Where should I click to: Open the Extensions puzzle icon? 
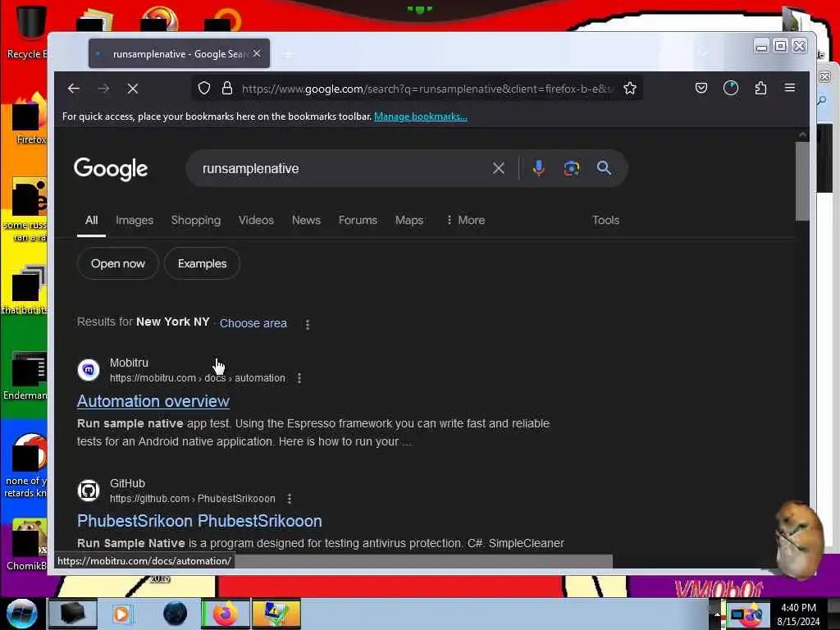[760, 88]
